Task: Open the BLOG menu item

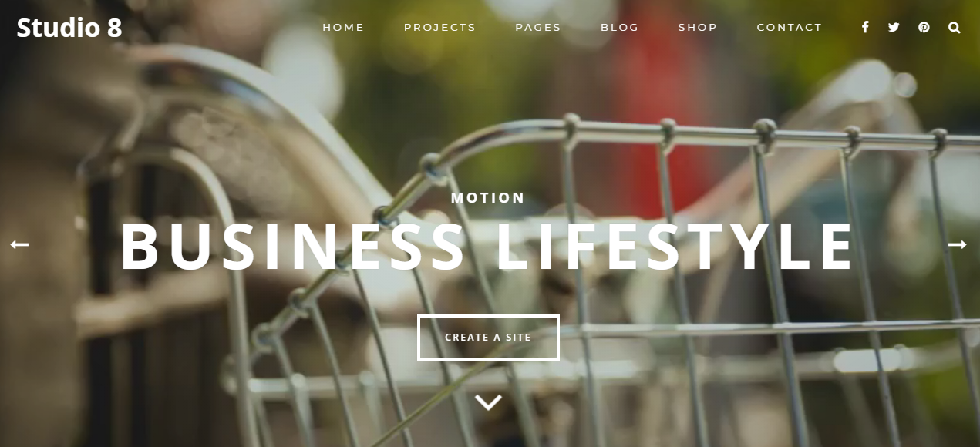Action: pos(620,27)
